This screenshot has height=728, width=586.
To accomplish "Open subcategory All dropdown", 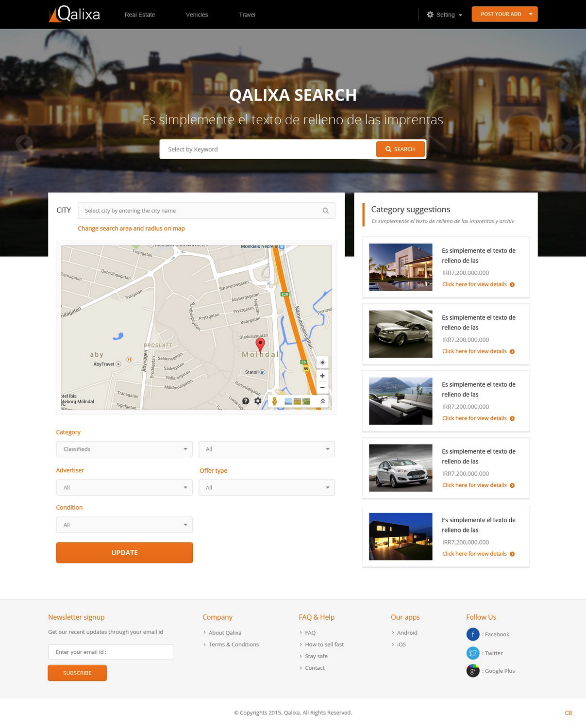I will click(x=267, y=449).
